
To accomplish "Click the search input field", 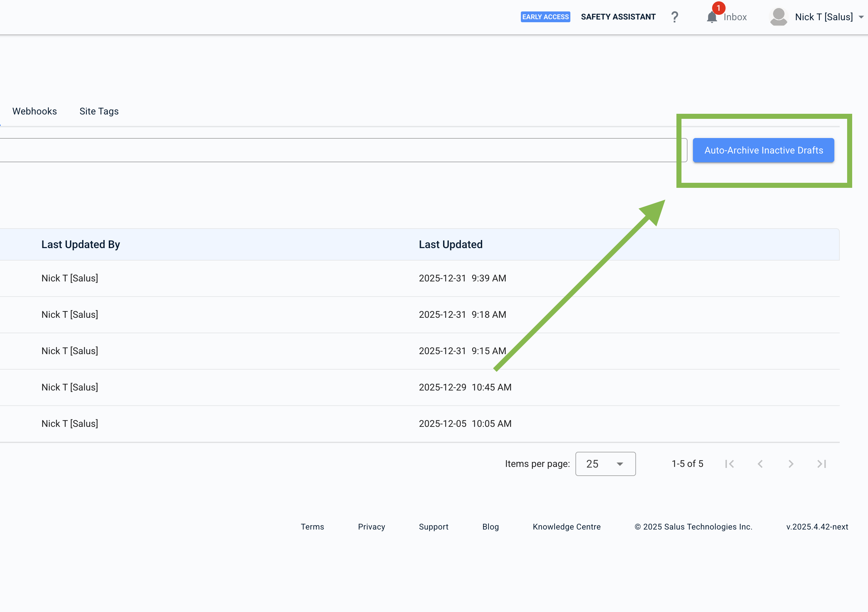I will point(340,150).
